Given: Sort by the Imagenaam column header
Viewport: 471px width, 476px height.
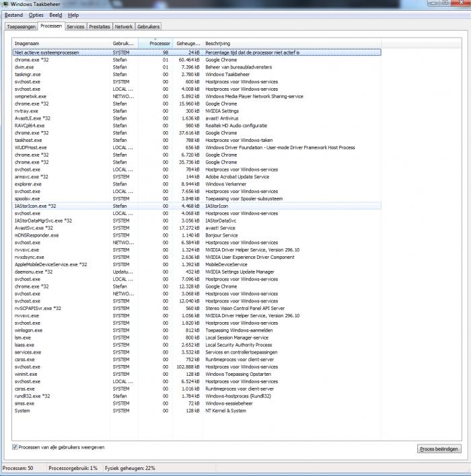Looking at the screenshot, I should coord(61,44).
